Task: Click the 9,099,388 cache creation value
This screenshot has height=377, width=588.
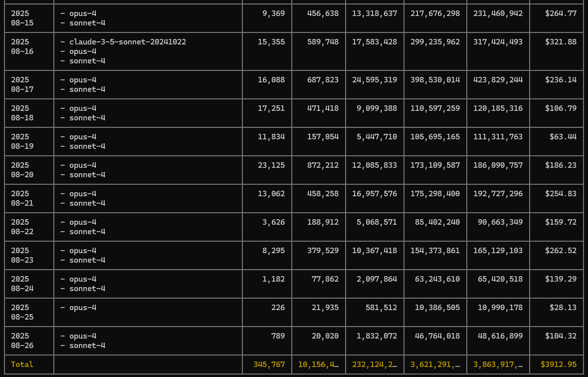Action: click(375, 108)
